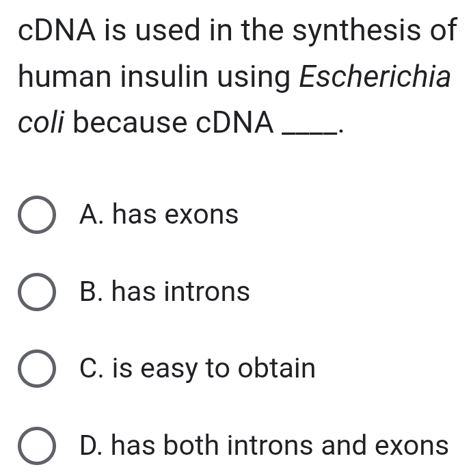Click the italic word 'coli'
The height and width of the screenshot is (476, 471).
(x=41, y=122)
